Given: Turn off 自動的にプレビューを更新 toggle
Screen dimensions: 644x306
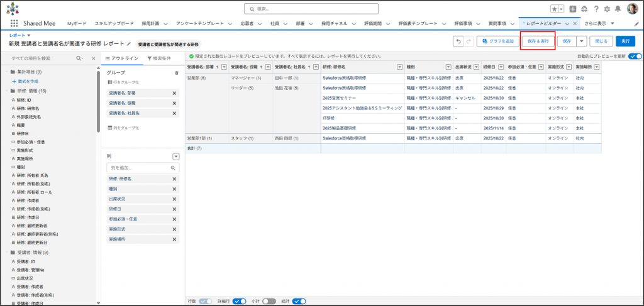Looking at the screenshot, I should 635,56.
